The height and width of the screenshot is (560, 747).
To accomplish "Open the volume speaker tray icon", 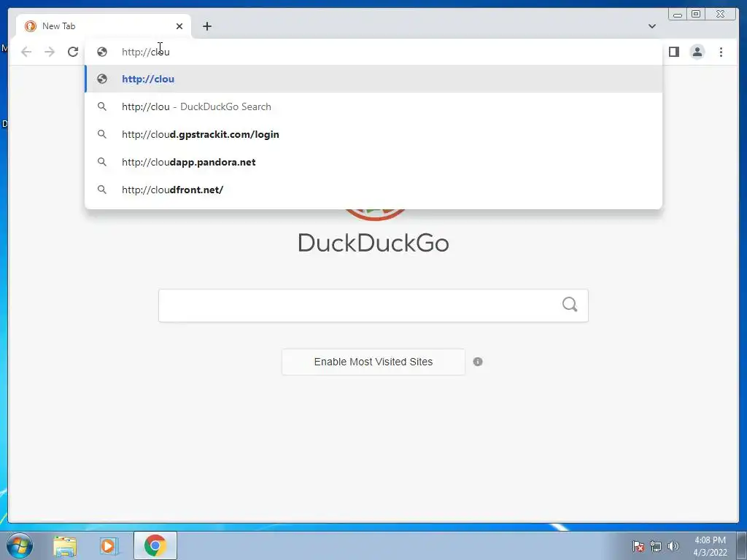I will click(673, 546).
